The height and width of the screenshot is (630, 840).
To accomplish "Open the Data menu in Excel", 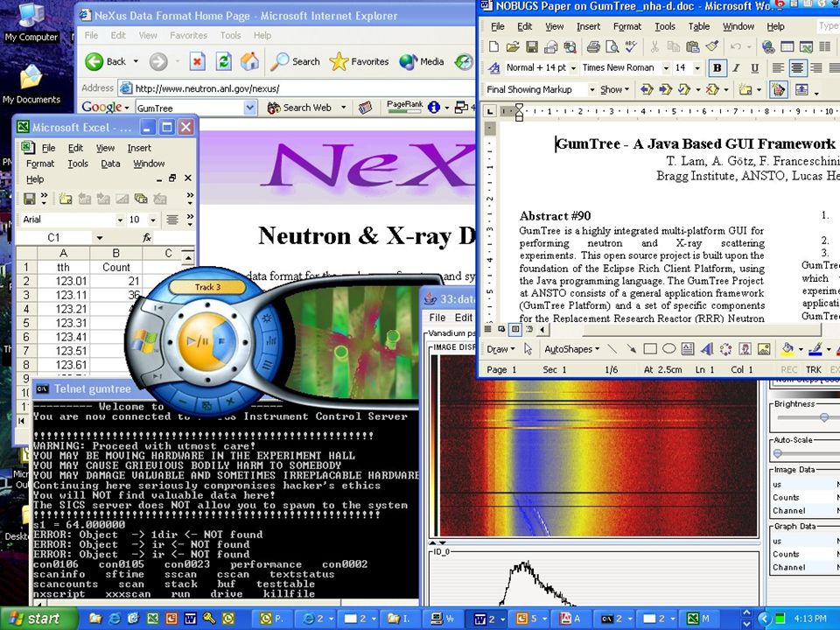I will pyautogui.click(x=110, y=164).
